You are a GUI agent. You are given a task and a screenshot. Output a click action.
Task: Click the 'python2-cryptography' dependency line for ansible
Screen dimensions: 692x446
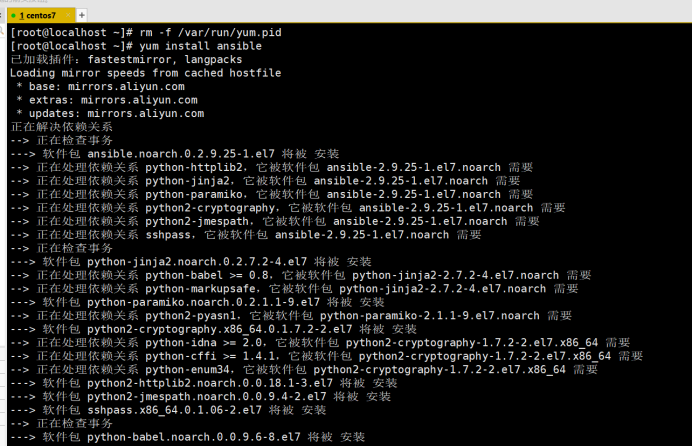click(x=288, y=208)
